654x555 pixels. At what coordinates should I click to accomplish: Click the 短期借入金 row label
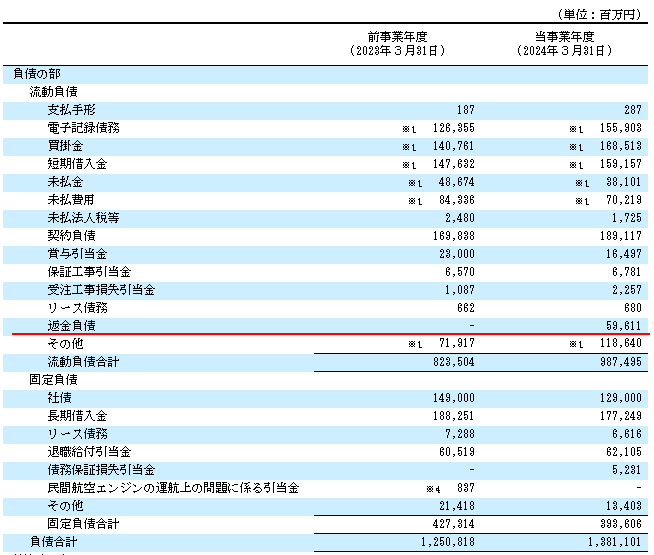(x=76, y=164)
